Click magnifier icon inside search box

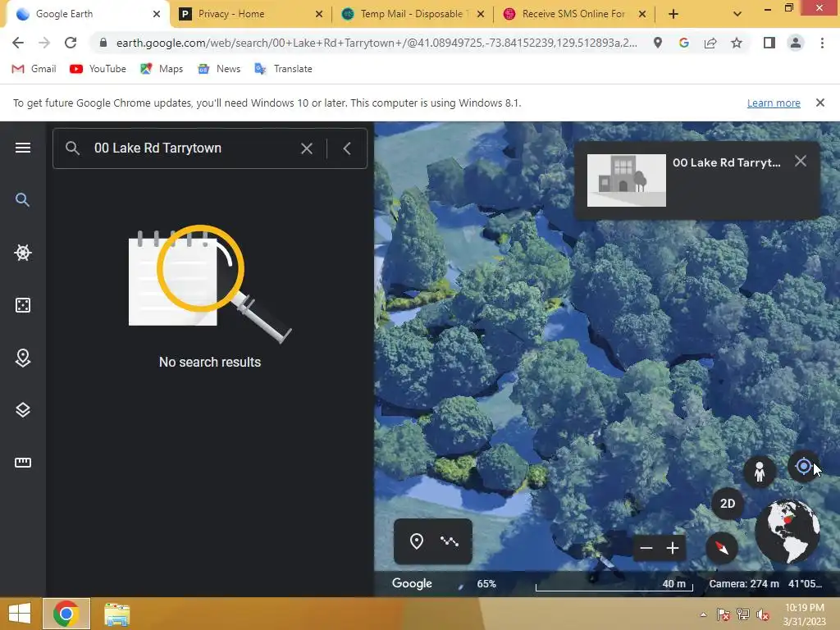coord(73,148)
